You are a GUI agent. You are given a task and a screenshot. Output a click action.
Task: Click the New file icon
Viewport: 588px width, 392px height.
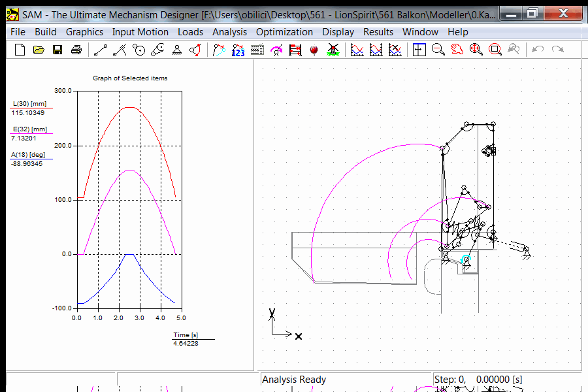point(20,50)
